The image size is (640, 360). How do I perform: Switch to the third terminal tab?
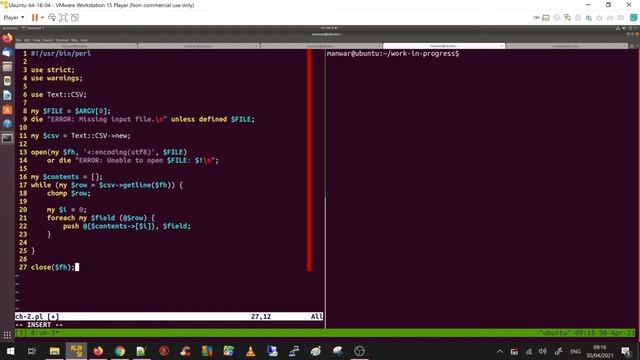[321, 46]
